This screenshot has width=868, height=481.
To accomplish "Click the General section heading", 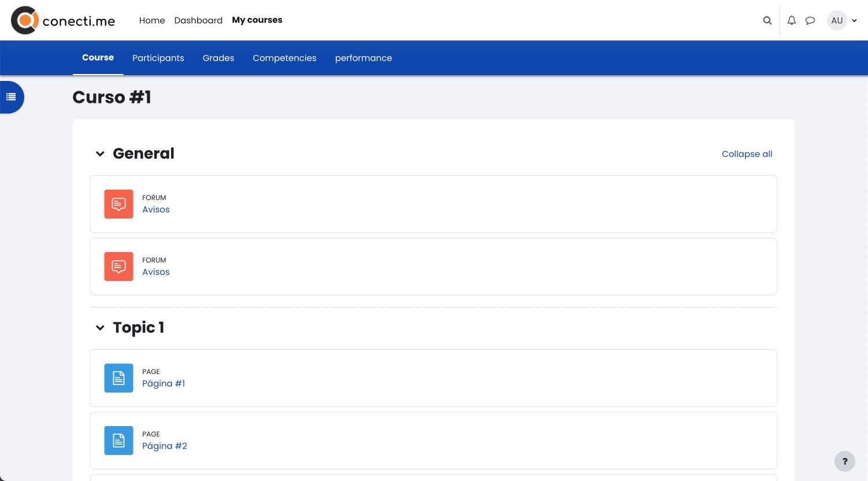I will coord(143,153).
